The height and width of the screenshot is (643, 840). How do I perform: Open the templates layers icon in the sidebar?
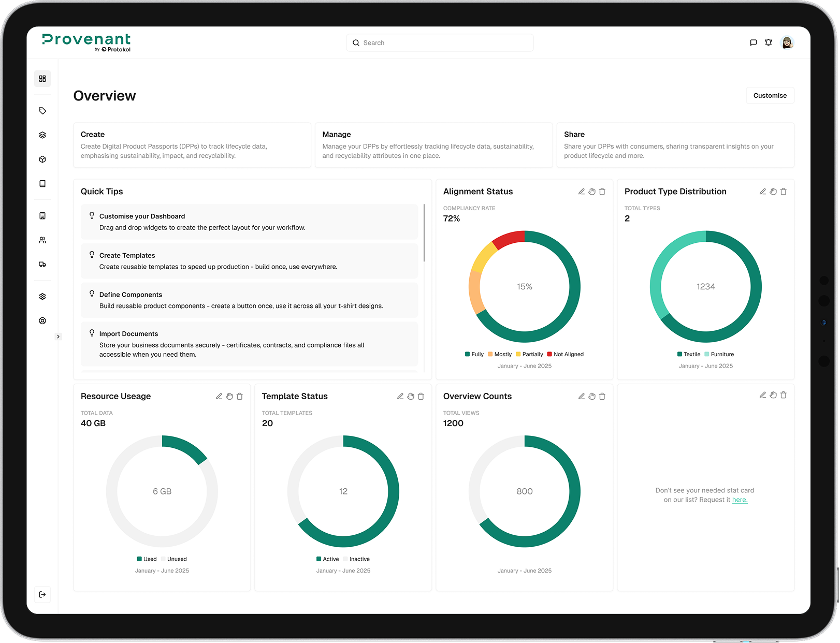[x=42, y=135]
